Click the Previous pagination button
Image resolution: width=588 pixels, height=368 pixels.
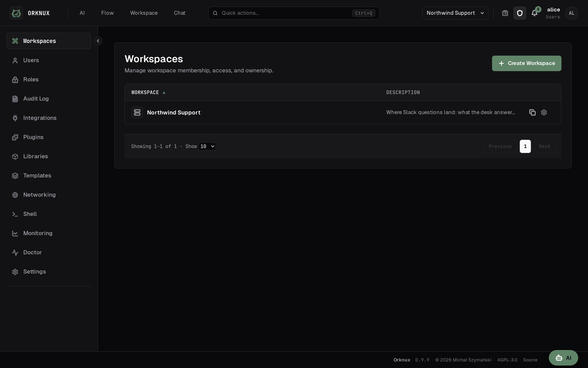coord(500,146)
